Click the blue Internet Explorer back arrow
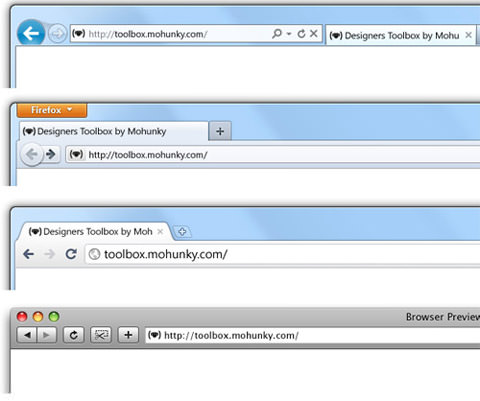 tap(31, 33)
